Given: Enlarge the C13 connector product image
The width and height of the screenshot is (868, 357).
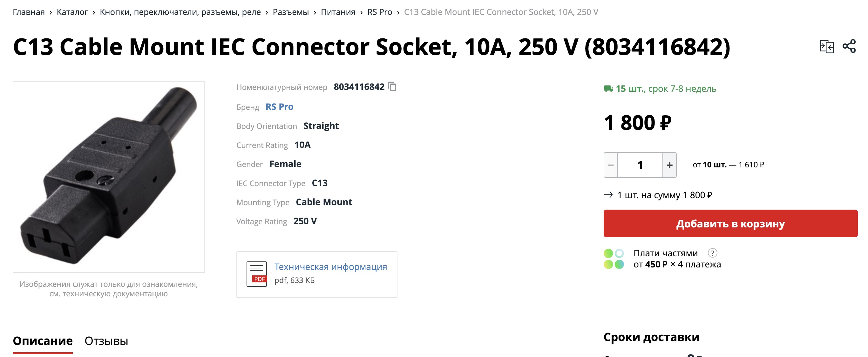Looking at the screenshot, I should click(109, 177).
